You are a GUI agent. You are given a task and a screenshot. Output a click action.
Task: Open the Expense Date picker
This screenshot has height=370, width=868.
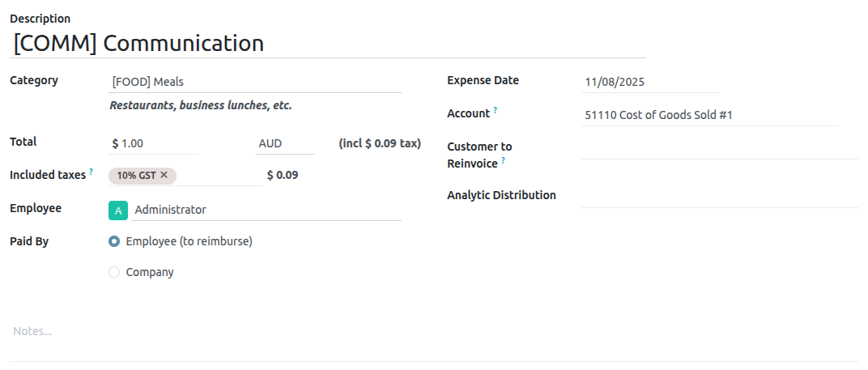click(649, 82)
